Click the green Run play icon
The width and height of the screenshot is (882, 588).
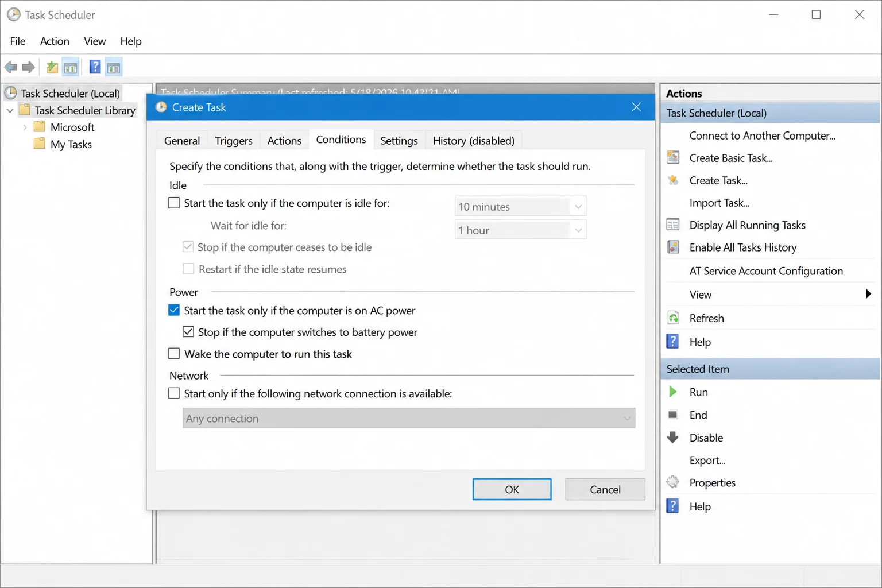[x=673, y=392]
